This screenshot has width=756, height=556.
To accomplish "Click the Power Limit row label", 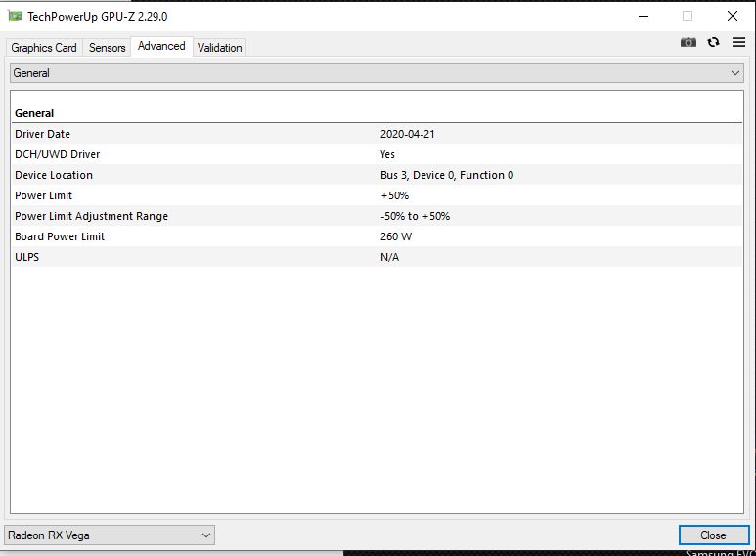I will click(43, 195).
